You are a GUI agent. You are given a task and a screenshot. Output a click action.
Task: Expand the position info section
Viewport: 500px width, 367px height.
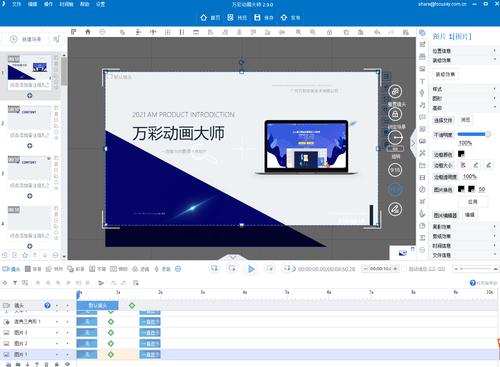coord(464,51)
